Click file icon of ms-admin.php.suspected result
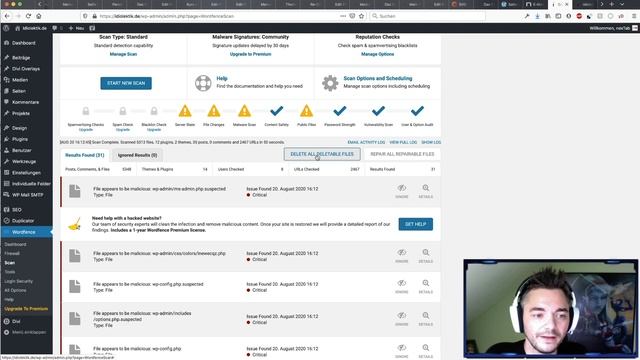640x360 pixels. (x=75, y=191)
